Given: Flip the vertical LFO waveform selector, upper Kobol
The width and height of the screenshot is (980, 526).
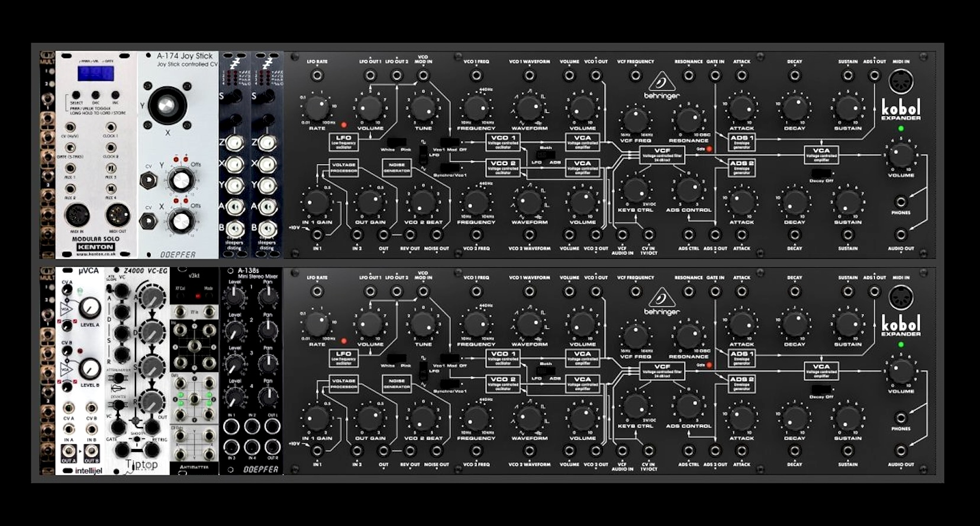Looking at the screenshot, I should (423, 155).
